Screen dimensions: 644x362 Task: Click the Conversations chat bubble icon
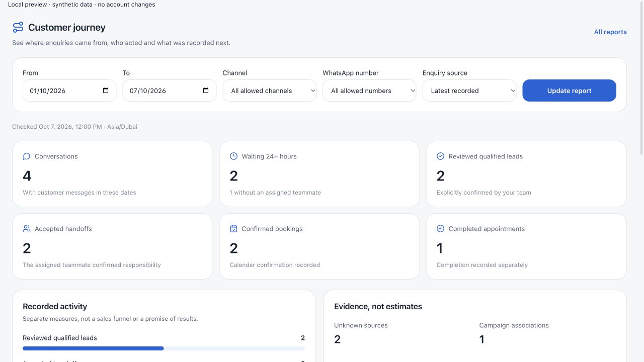pyautogui.click(x=27, y=156)
